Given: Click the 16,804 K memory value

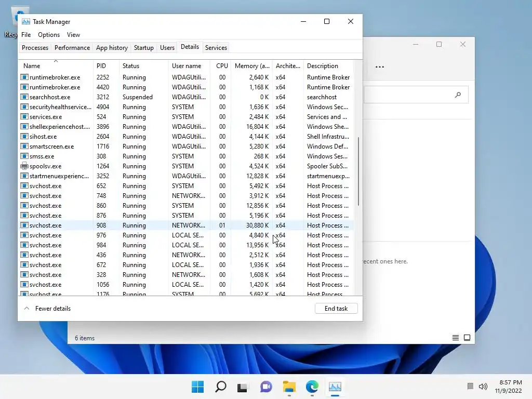Looking at the screenshot, I should tap(257, 127).
